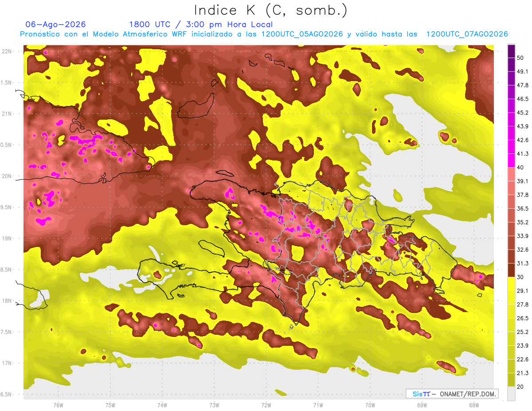The height and width of the screenshot is (411, 532).
Task: Click the "21N" latitude label
Action: pos(8,114)
